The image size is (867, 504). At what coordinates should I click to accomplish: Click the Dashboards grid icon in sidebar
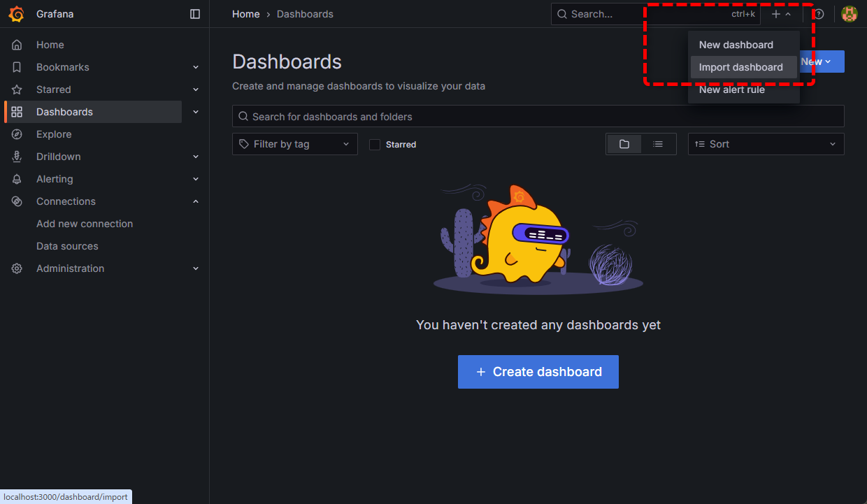click(17, 112)
